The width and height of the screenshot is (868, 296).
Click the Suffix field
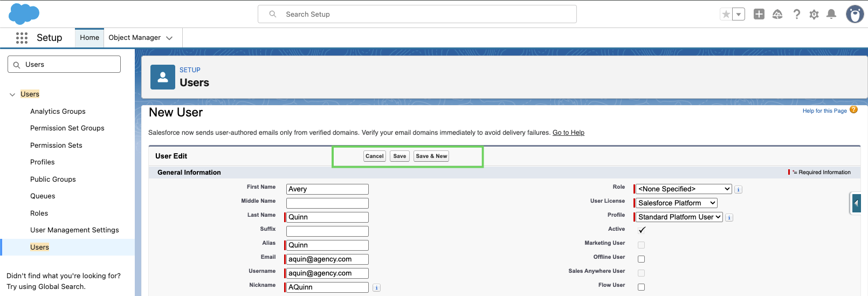[327, 231]
